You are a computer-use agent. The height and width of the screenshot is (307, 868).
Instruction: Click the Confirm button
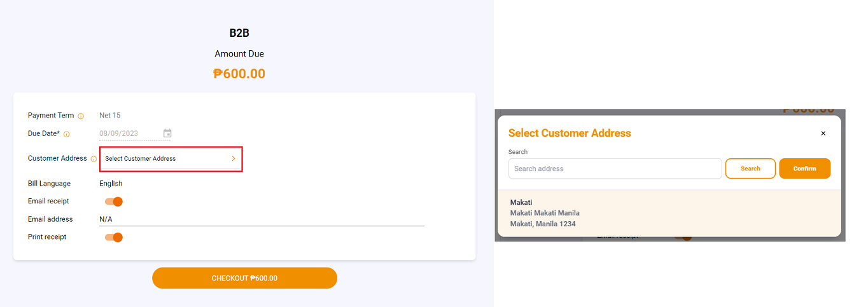[x=805, y=168]
